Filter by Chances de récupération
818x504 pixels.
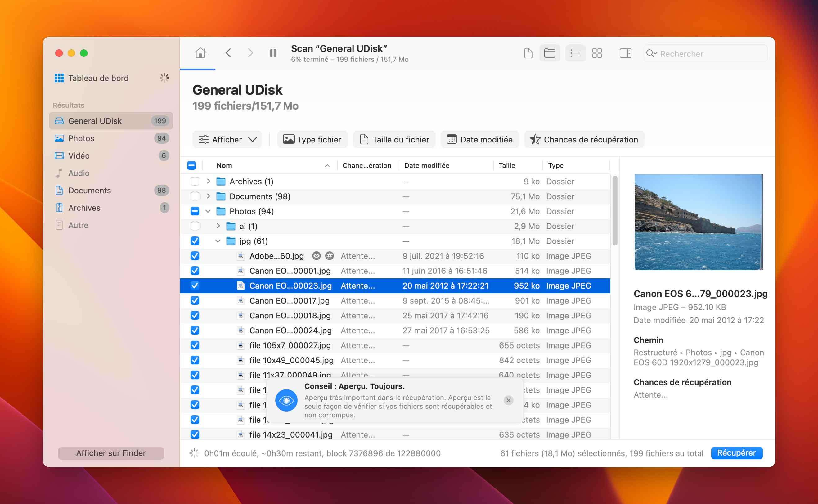pos(584,139)
